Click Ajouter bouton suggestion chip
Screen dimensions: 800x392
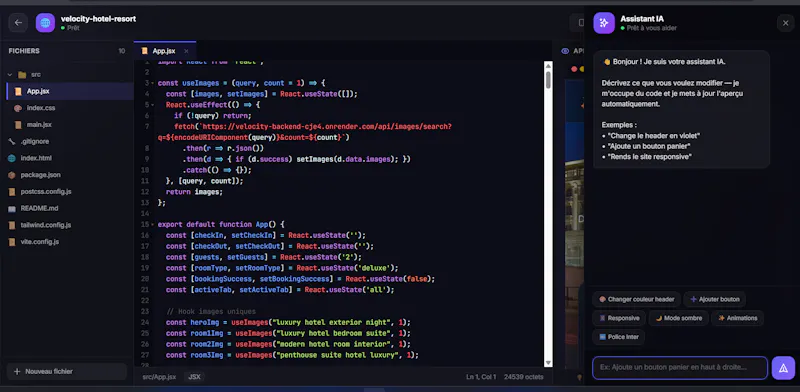point(714,299)
